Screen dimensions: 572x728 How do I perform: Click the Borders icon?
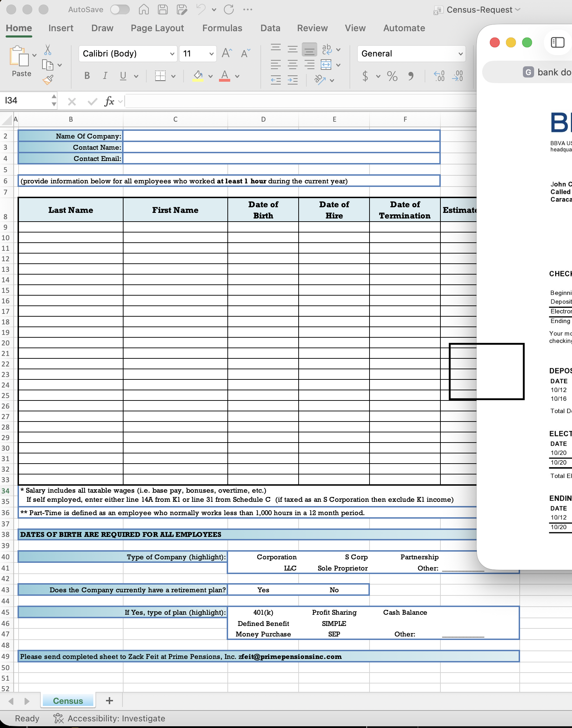pos(160,76)
